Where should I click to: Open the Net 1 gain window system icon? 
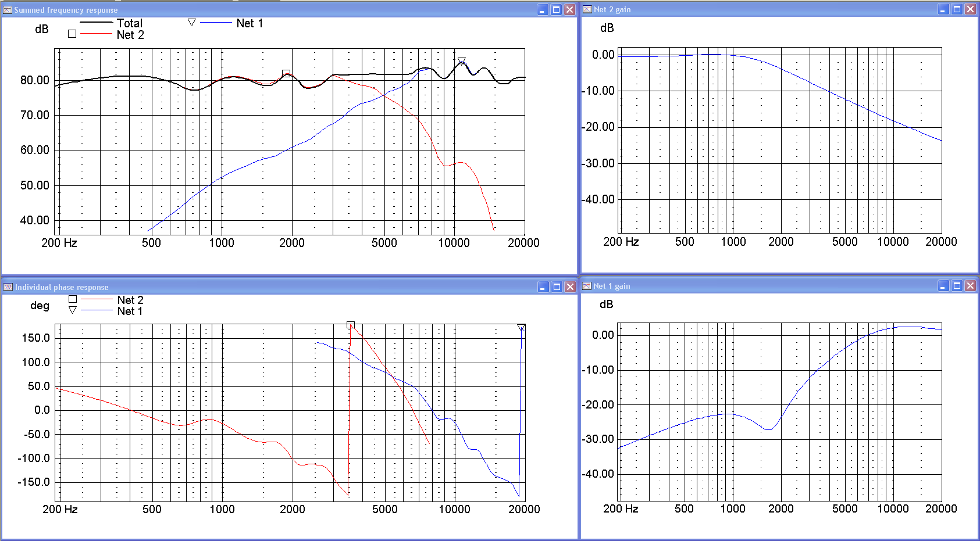[587, 286]
